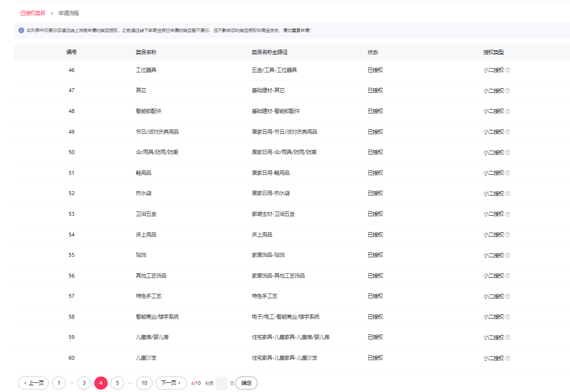
Task: Click the blue info icon in notice bar
Action: (21, 30)
